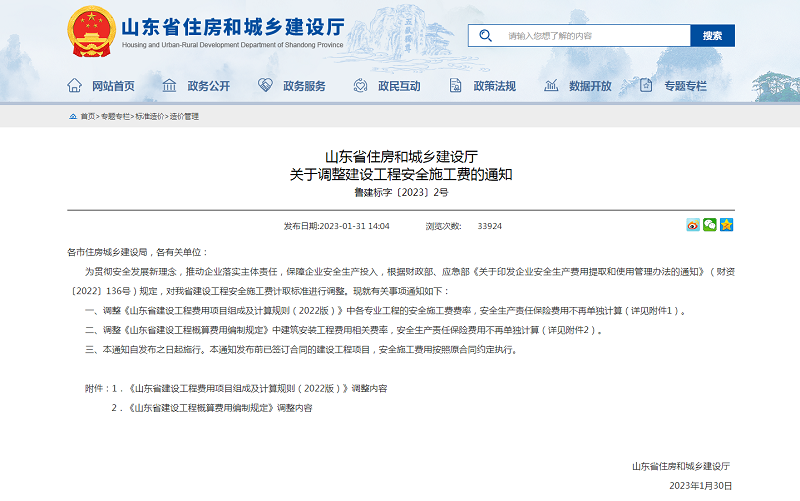The height and width of the screenshot is (501, 800).
Task: Click the star document icon beside 专题专栏
Action: point(646,85)
